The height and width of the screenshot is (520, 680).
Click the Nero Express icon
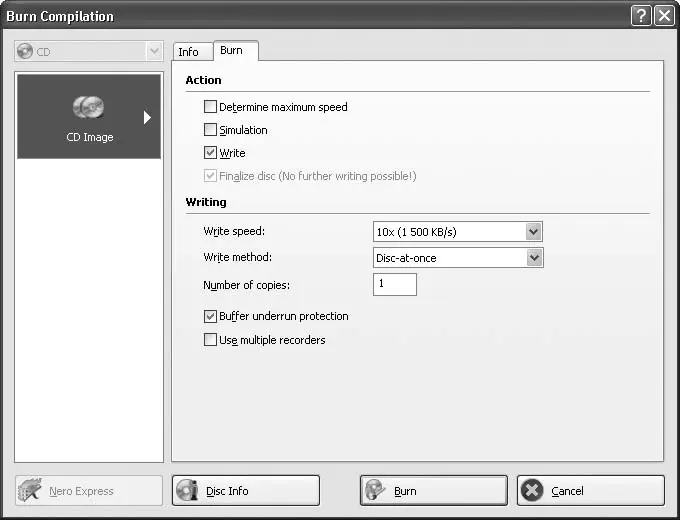pos(31,490)
